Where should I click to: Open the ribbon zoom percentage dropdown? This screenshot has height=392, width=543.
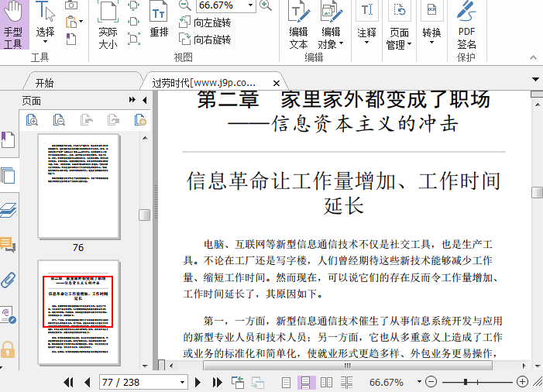[x=250, y=5]
